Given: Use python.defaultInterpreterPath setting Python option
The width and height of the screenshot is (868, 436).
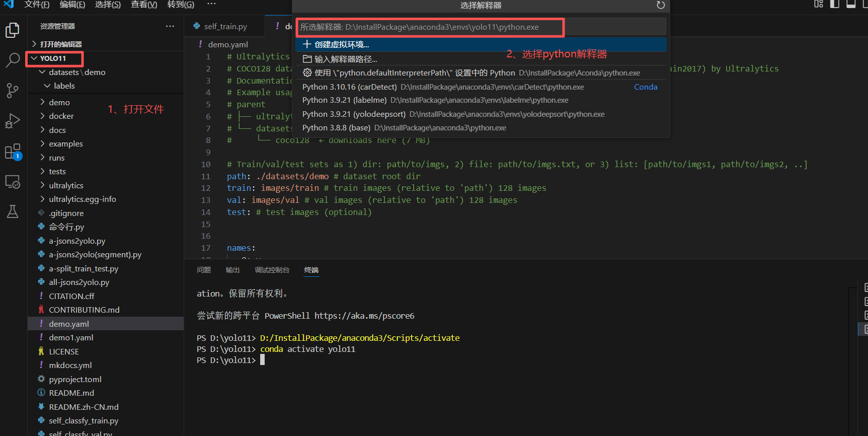Looking at the screenshot, I should click(x=481, y=73).
